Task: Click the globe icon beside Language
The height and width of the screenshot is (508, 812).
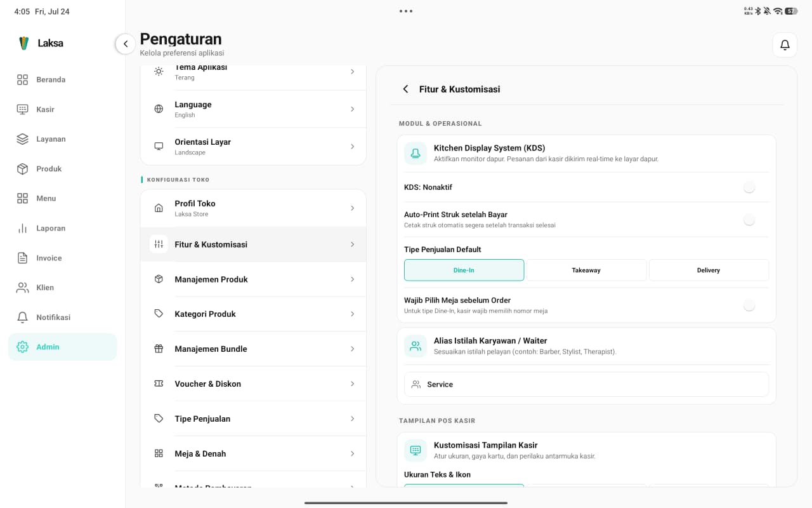Action: tap(159, 109)
